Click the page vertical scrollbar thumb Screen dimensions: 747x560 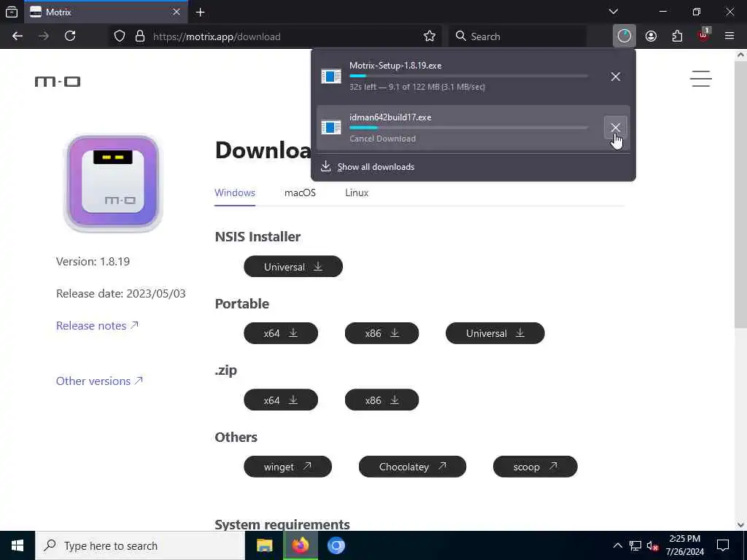pyautogui.click(x=740, y=192)
